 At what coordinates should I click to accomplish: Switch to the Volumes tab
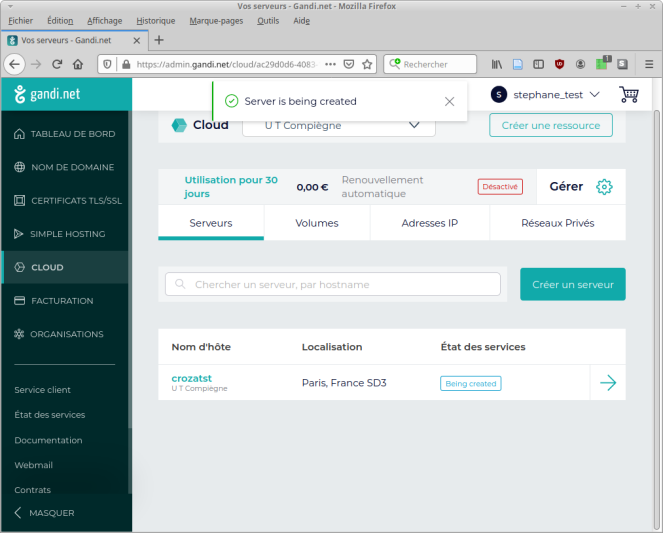(317, 223)
